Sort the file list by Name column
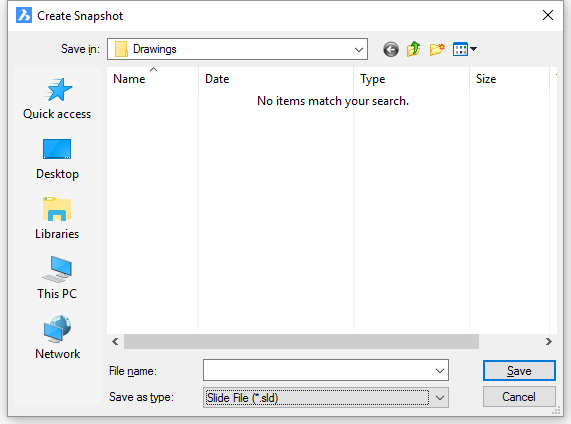 (153, 79)
